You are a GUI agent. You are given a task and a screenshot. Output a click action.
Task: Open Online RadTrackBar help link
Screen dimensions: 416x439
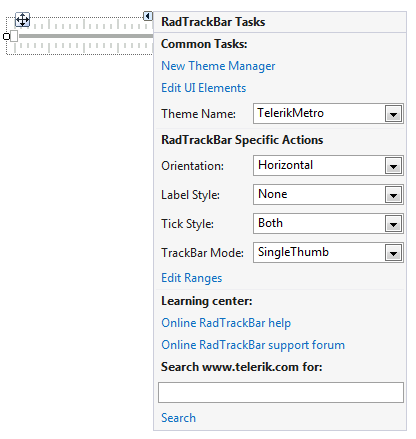coord(226,323)
